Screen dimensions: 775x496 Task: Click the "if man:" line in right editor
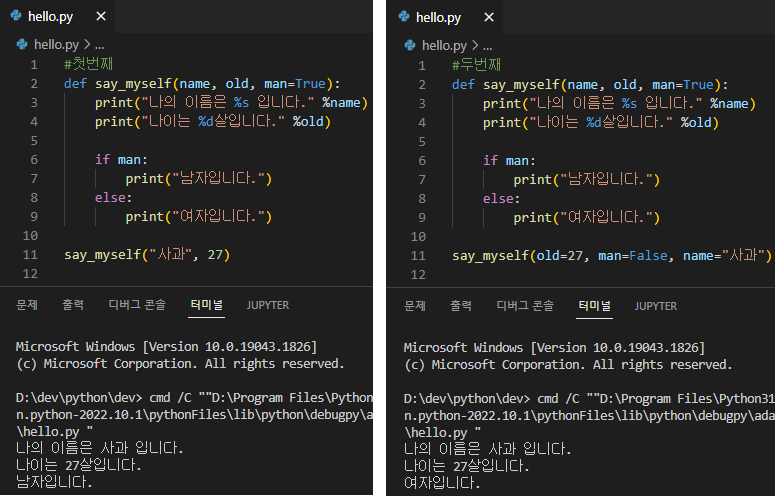pos(509,161)
